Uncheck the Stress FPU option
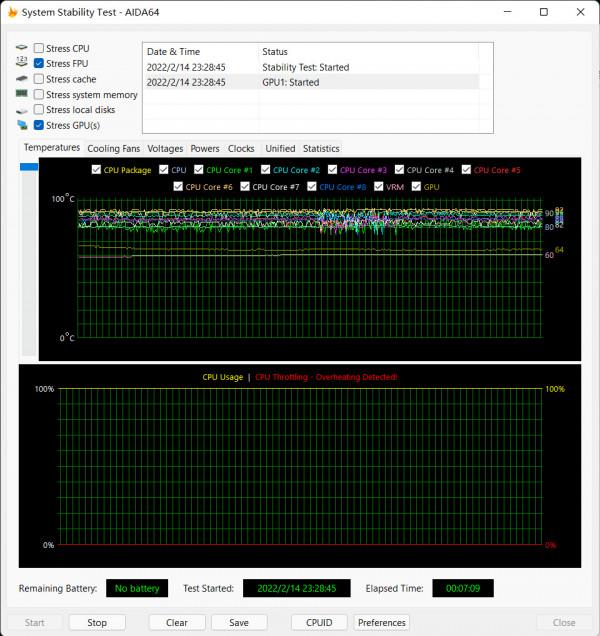This screenshot has width=600, height=636. [39, 63]
